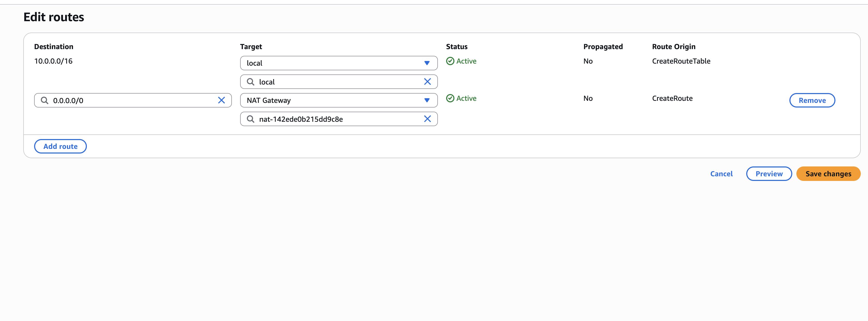
Task: Focus the local target search input
Action: (x=339, y=81)
